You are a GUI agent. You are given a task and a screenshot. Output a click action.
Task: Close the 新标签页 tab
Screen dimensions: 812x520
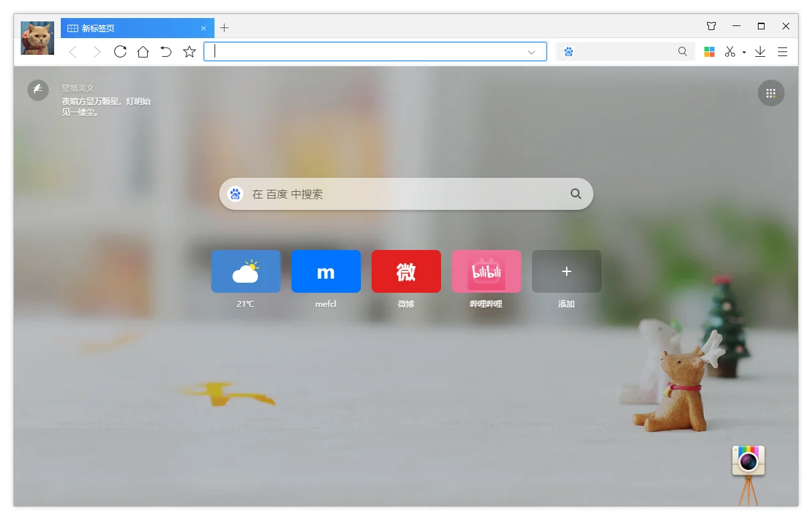click(x=203, y=28)
